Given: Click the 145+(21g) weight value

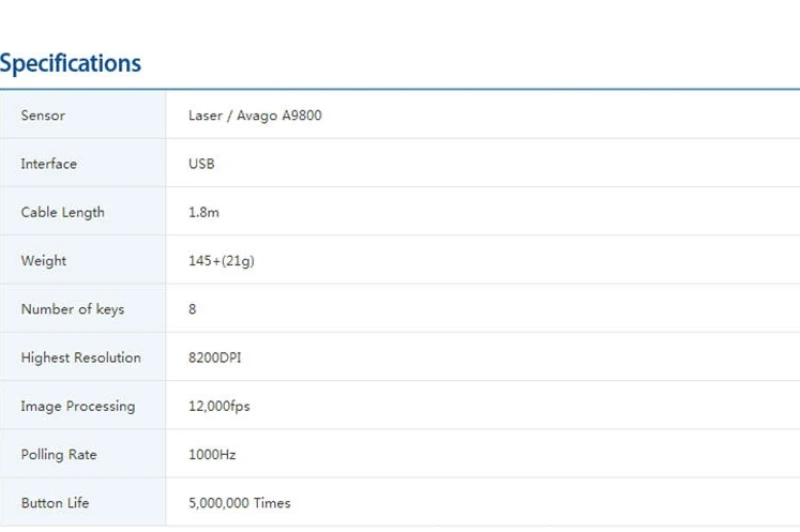Looking at the screenshot, I should (221, 261).
